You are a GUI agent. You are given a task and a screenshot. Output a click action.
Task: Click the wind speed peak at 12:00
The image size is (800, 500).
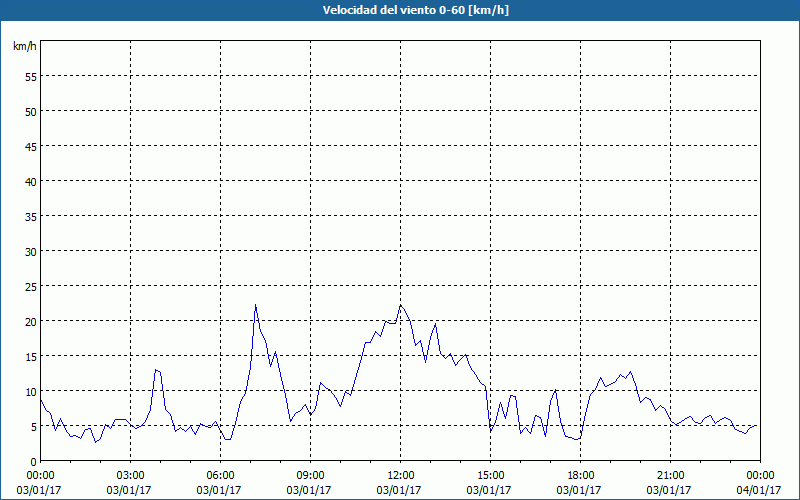(x=401, y=305)
